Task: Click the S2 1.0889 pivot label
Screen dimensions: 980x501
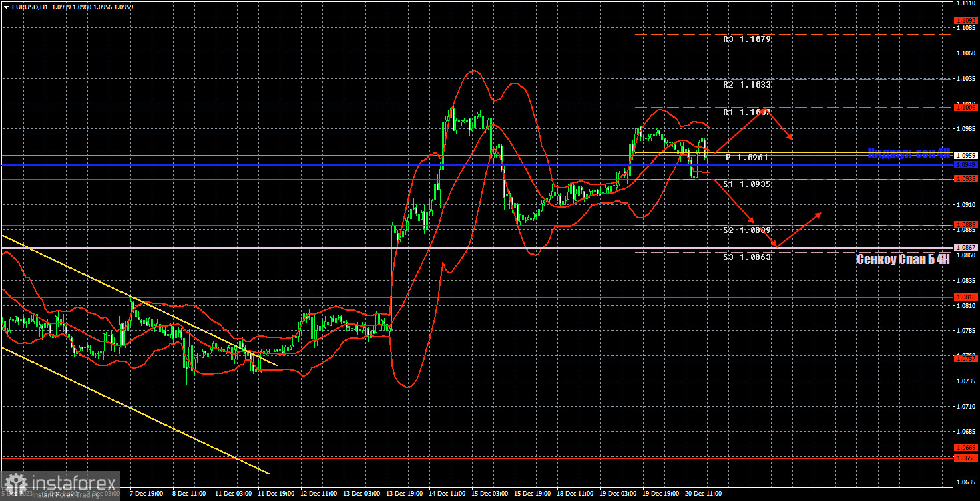Action: pos(746,230)
